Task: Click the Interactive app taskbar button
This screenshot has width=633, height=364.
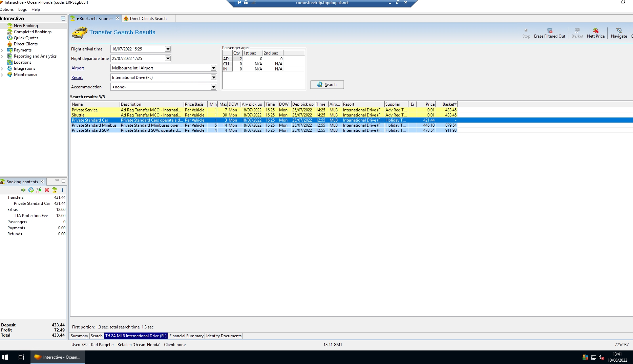Action: pyautogui.click(x=58, y=357)
